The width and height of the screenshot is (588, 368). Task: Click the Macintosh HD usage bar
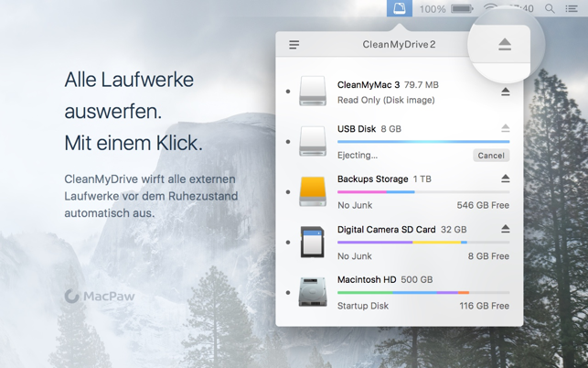pos(423,292)
